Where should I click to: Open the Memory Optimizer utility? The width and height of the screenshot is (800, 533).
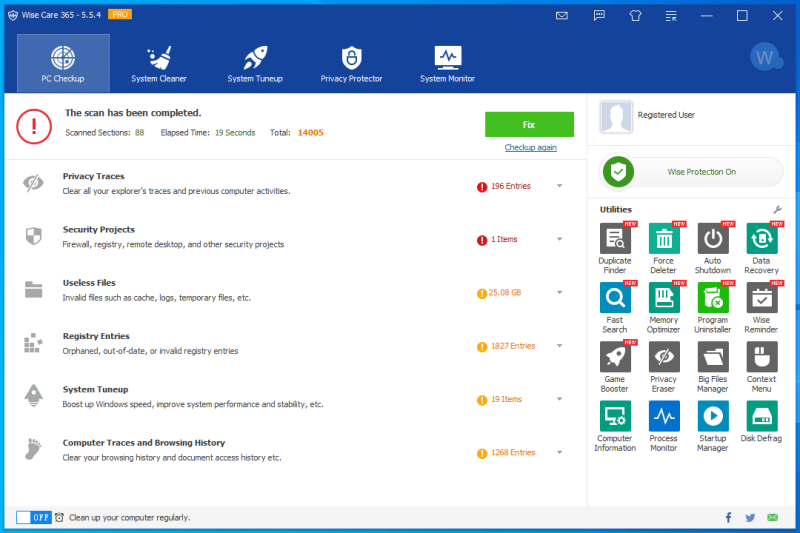coord(664,299)
